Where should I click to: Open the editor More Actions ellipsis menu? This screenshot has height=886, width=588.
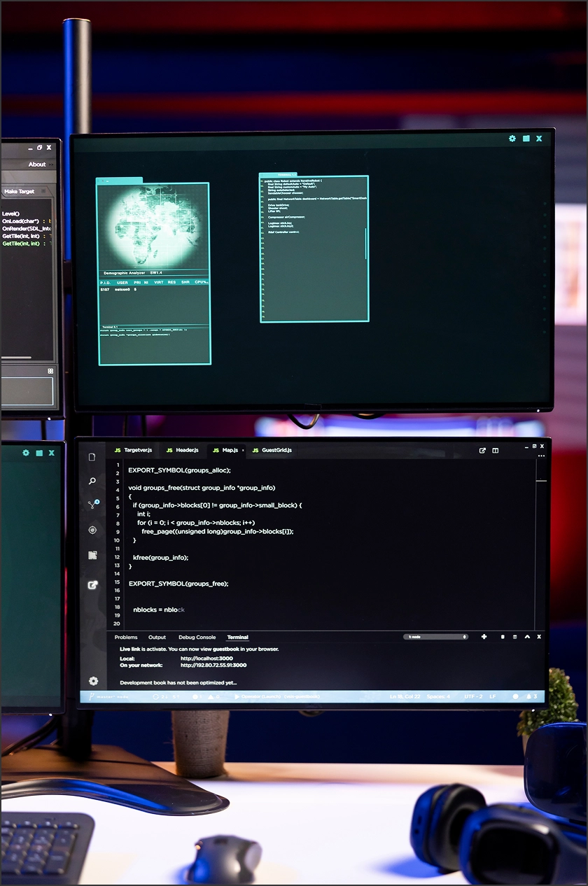(x=541, y=456)
